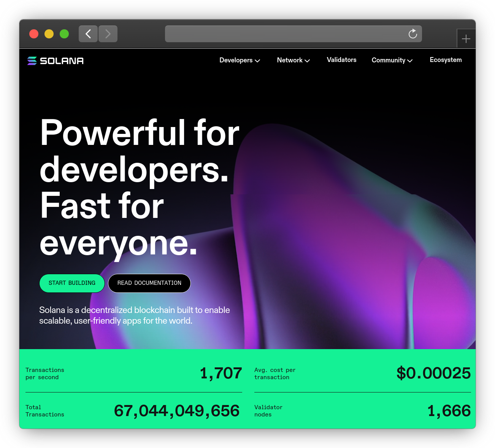Click the 'Transactions per second' label
Image resolution: width=495 pixels, height=448 pixels.
45,373
